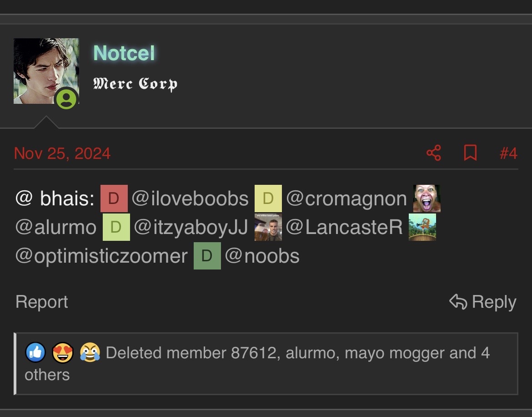
Task: Click the red D avatar before @iloveboobs
Action: [x=114, y=198]
